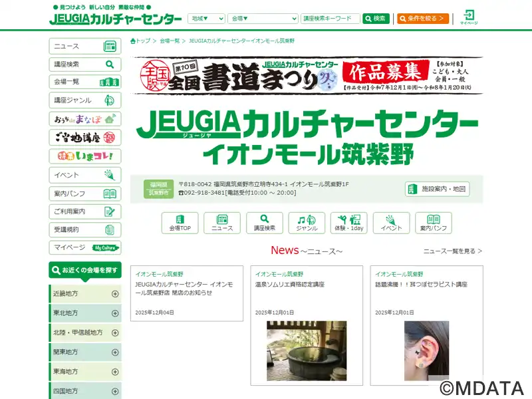Viewport: 532px width, 399px height.
Task: Open the 全国書道まつり banner
Action: point(307,75)
